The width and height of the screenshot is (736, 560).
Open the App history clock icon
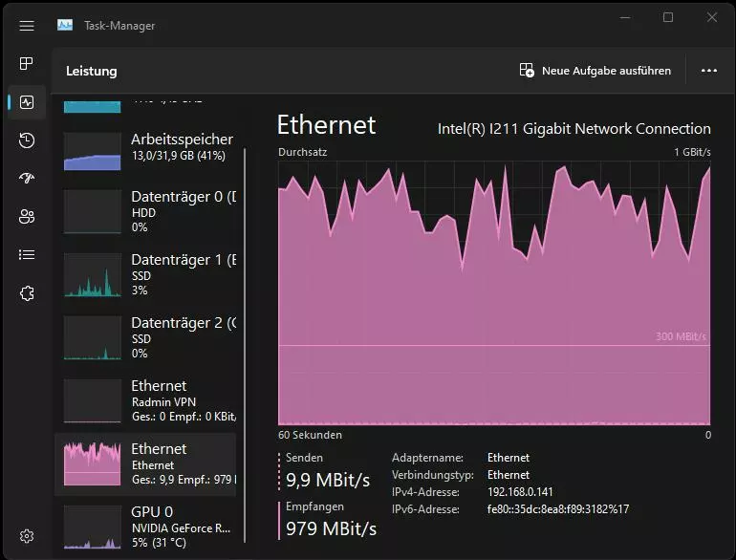[x=27, y=140]
